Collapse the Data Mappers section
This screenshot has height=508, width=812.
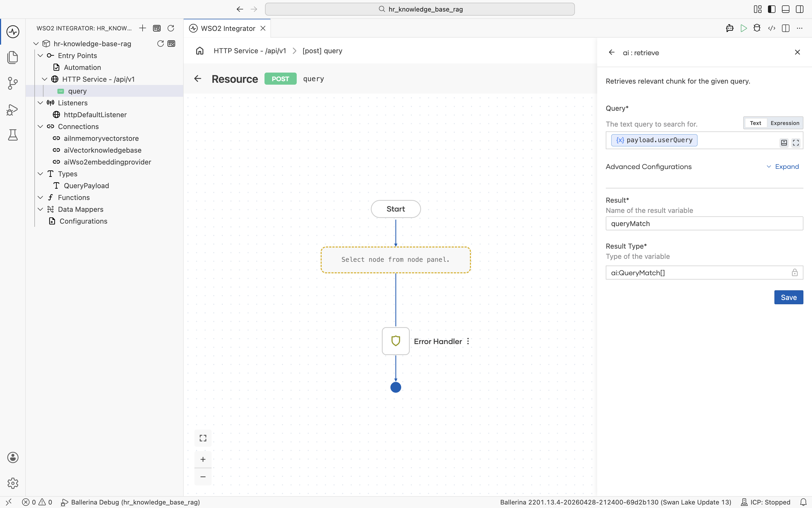point(40,209)
